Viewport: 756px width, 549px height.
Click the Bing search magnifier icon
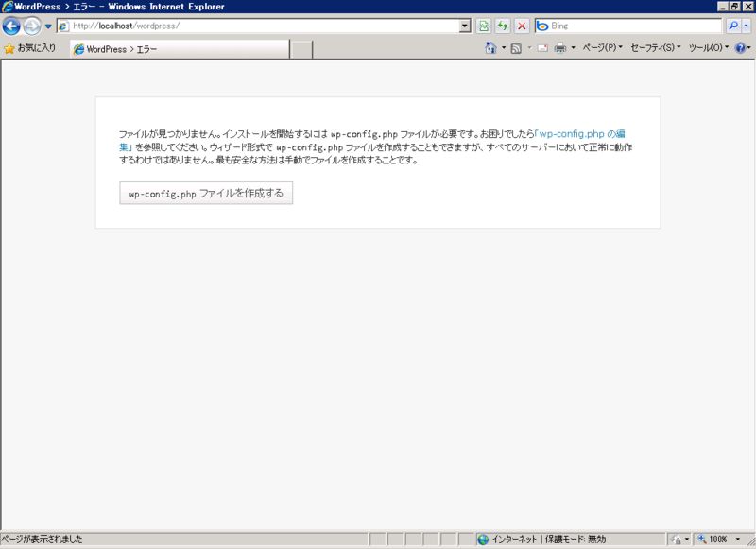732,26
